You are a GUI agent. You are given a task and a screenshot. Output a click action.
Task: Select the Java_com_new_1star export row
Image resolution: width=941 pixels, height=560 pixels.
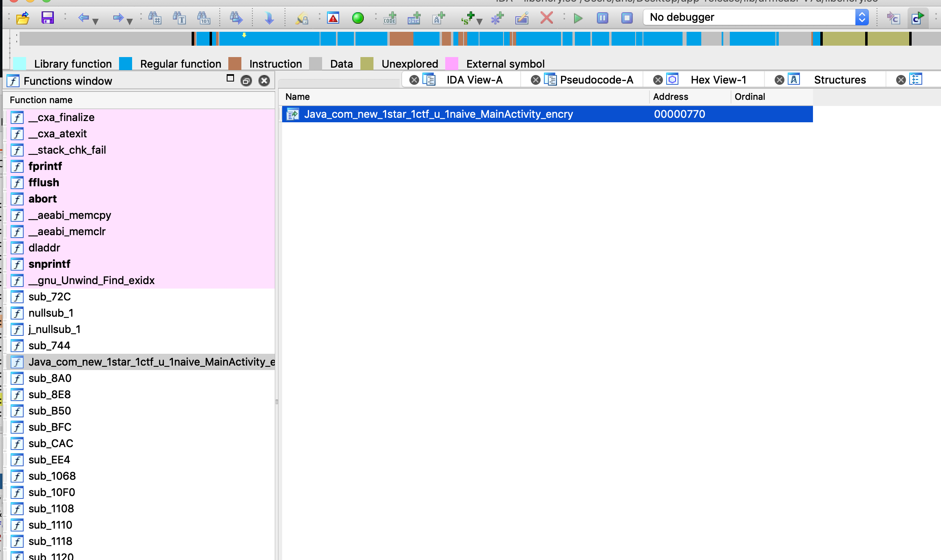(547, 114)
